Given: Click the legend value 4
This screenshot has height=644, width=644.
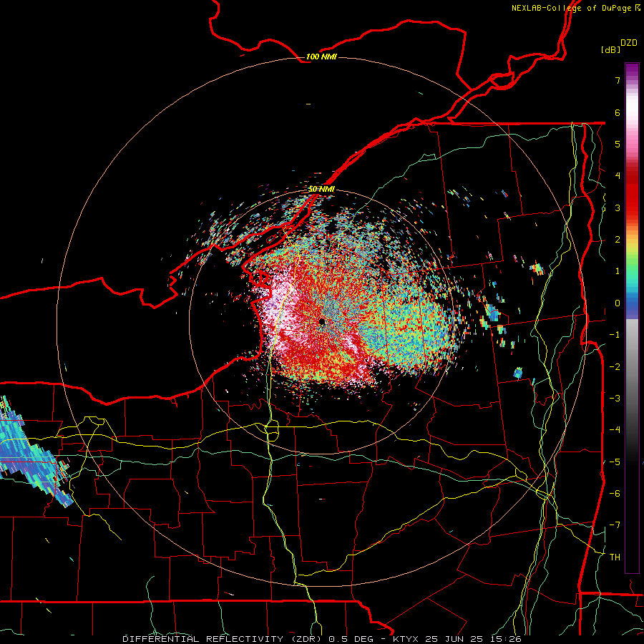Looking at the screenshot, I should (x=618, y=176).
